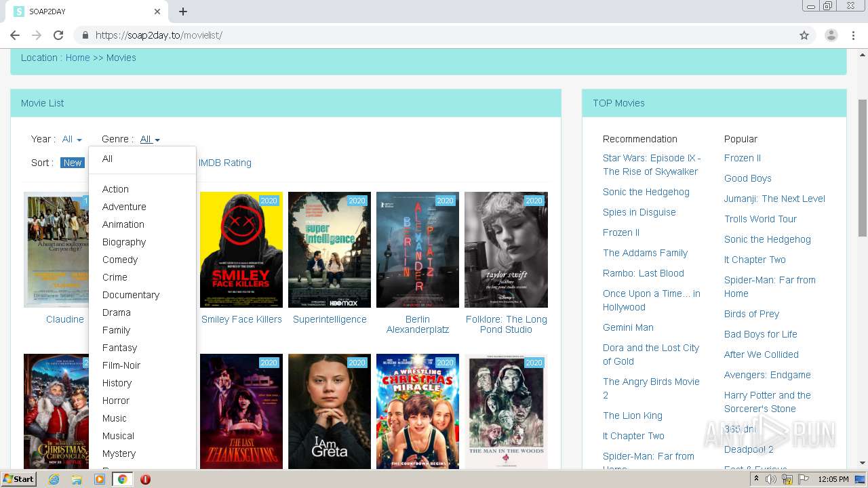Open Trolls World Tour link
This screenshot has width=868, height=488.
click(760, 219)
